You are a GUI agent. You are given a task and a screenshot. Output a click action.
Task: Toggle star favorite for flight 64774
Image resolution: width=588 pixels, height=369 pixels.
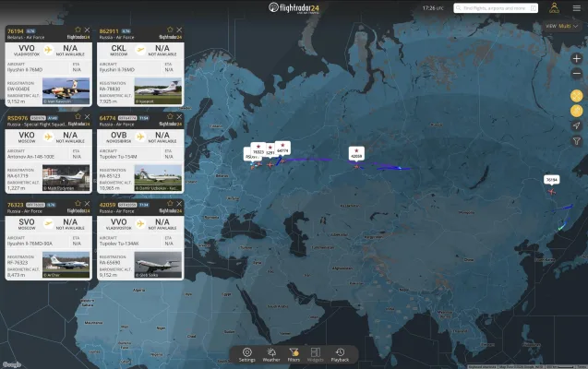(x=170, y=116)
